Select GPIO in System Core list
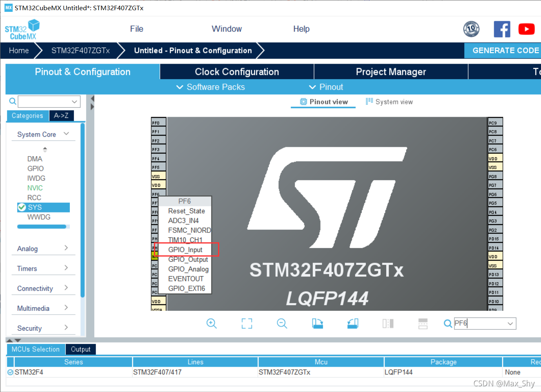 (36, 168)
